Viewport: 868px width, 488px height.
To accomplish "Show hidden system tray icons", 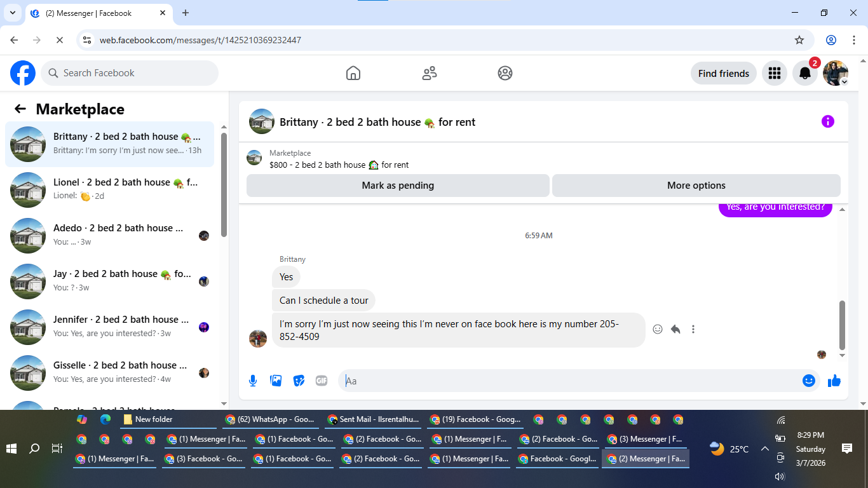I will [x=764, y=449].
